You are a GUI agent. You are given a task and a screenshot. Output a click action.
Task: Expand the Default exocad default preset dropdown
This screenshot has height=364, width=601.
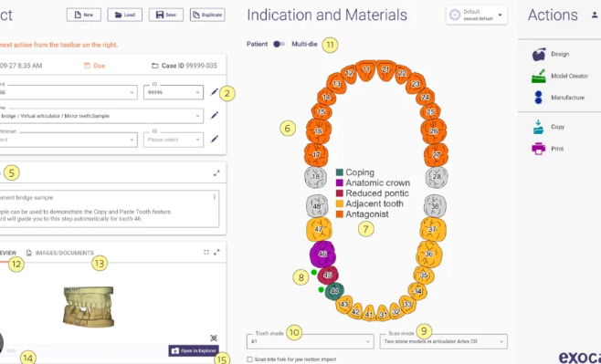477,15
